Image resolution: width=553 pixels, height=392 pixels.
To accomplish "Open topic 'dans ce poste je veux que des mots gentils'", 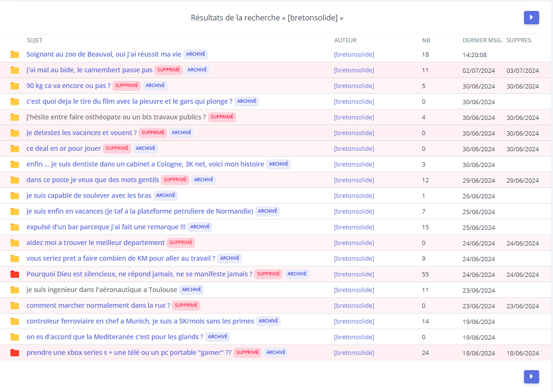I will [x=93, y=180].
